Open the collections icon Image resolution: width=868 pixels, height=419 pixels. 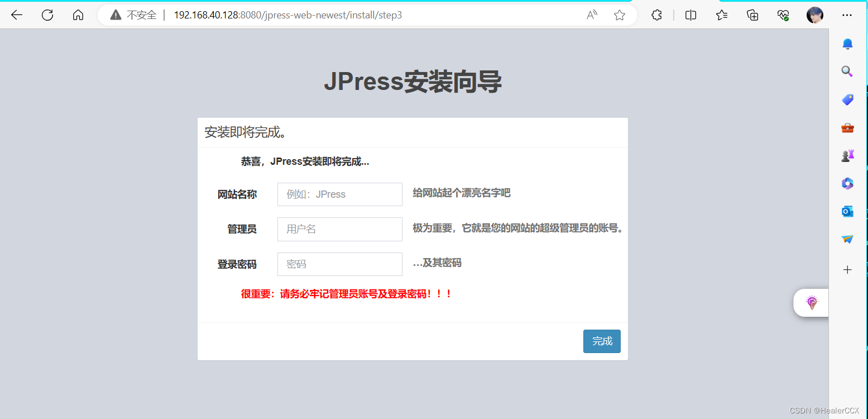point(752,15)
